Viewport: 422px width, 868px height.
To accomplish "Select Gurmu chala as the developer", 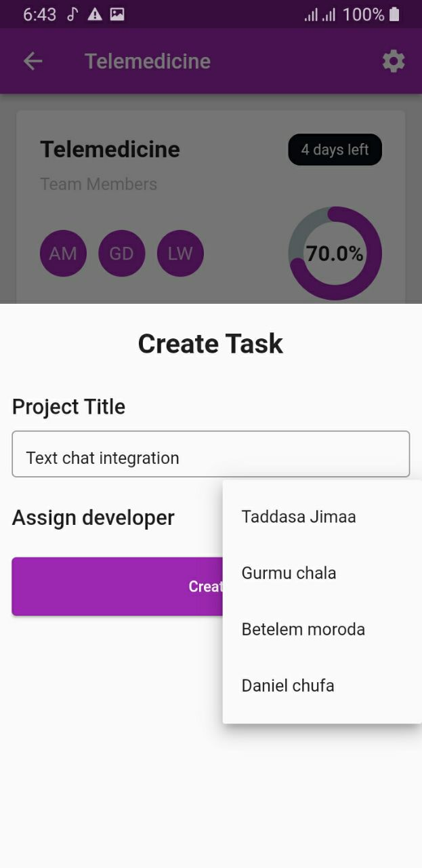I will click(x=289, y=573).
